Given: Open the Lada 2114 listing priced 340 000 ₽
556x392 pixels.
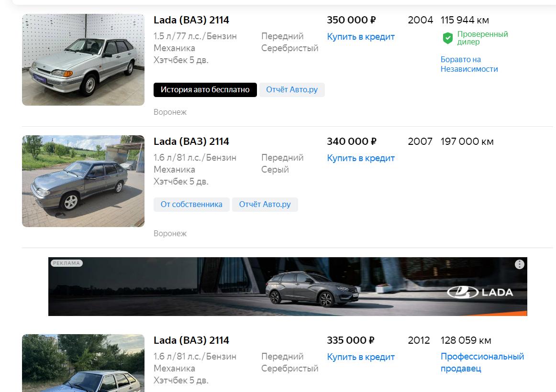Looking at the screenshot, I should click(x=191, y=142).
